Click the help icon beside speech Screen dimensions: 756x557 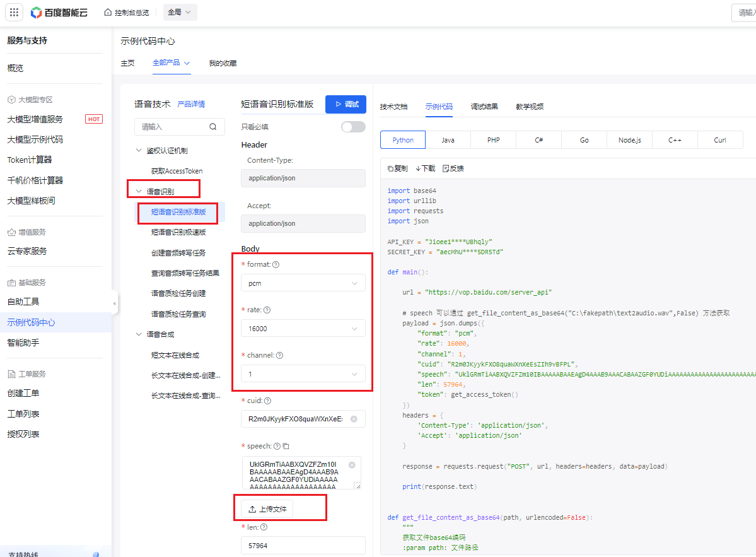click(277, 446)
